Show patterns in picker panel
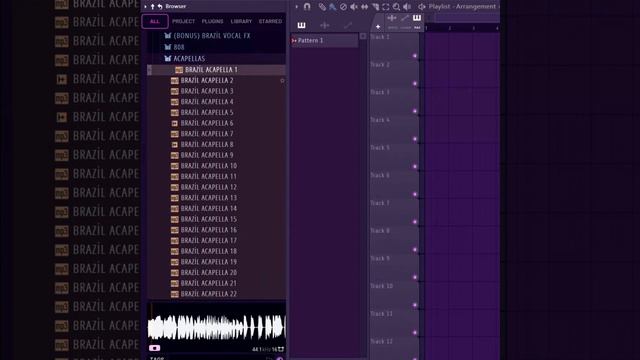Viewport: 640px width, 360px height. click(301, 25)
